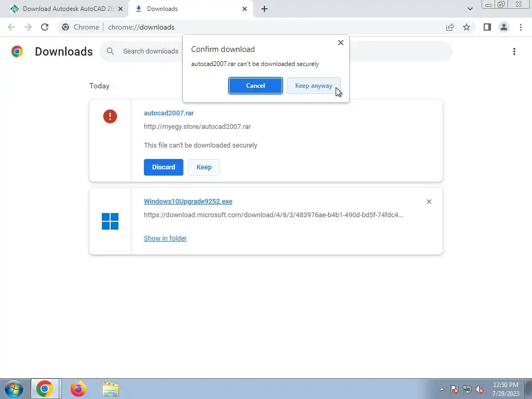Reload the page
Viewport: 532px width, 399px height.
click(x=45, y=27)
